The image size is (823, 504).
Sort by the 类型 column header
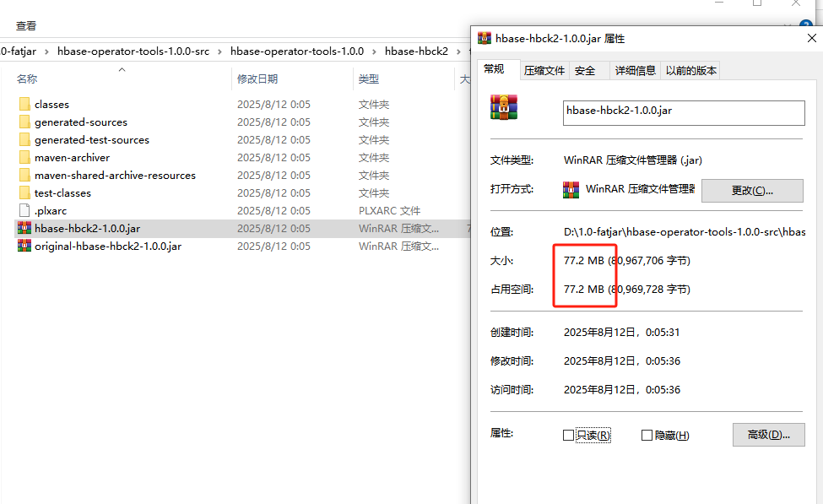coord(369,79)
